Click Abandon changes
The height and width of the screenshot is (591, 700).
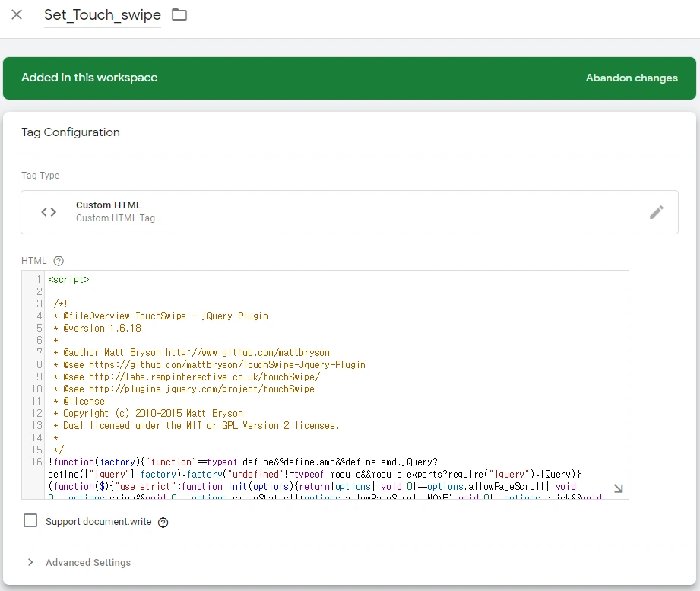click(x=632, y=78)
